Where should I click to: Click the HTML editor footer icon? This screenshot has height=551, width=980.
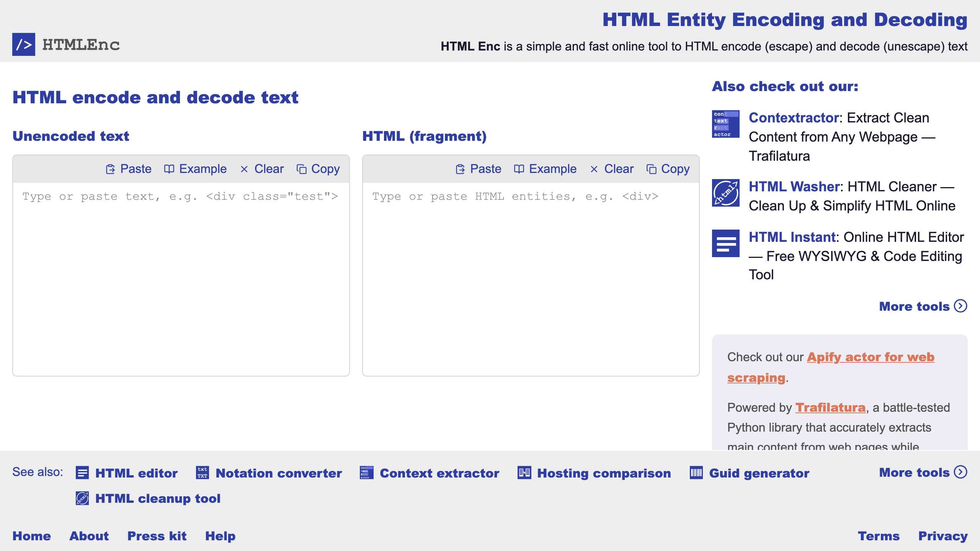tap(82, 473)
